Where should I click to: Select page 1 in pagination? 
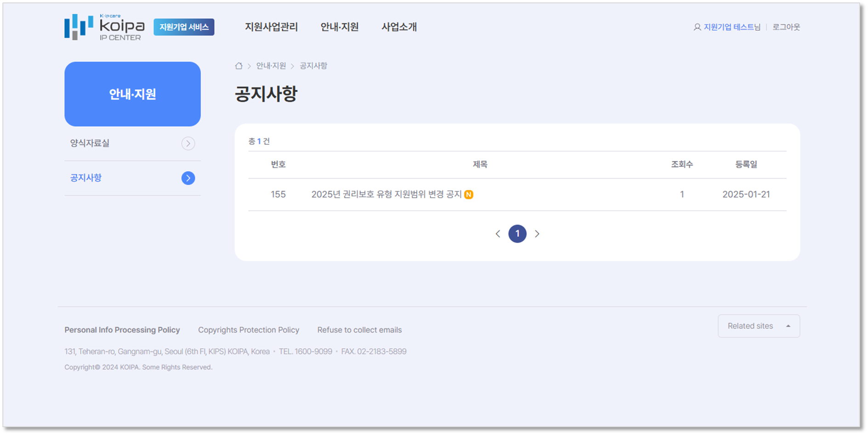517,234
